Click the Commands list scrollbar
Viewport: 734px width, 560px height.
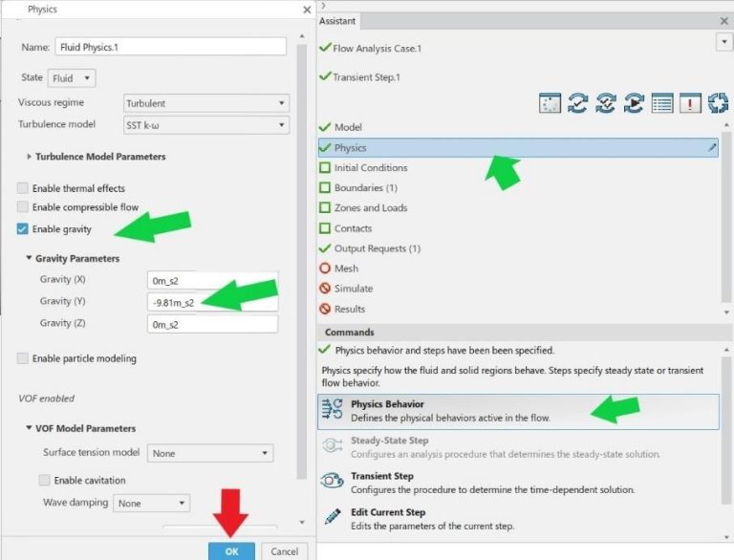(x=726, y=431)
